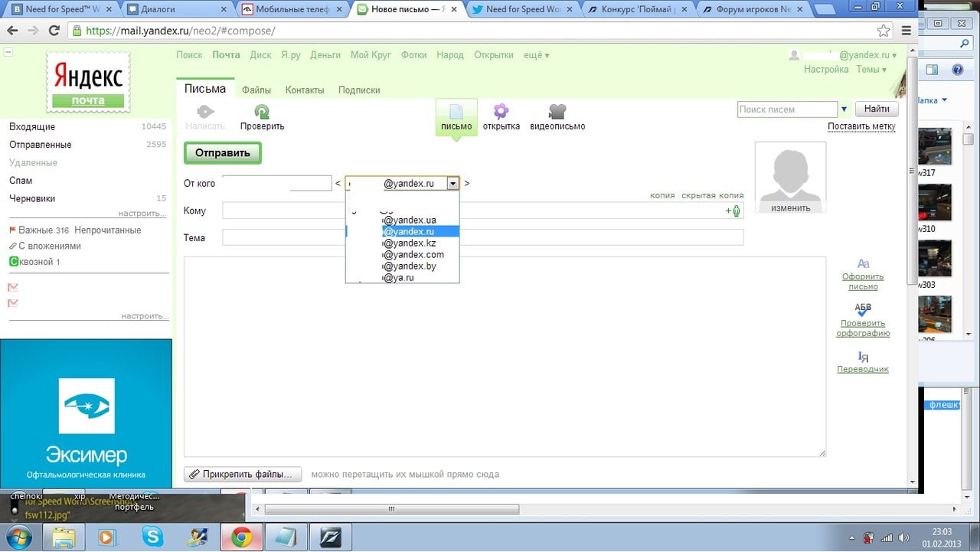Choose the highlighted @yandex.ru option
The width and height of the screenshot is (980, 552).
[403, 232]
